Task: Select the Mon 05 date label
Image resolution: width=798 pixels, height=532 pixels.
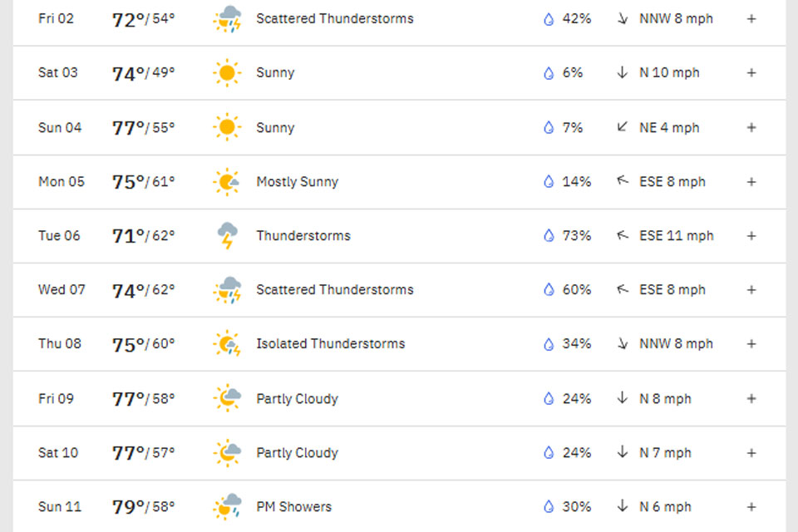Action: tap(62, 182)
